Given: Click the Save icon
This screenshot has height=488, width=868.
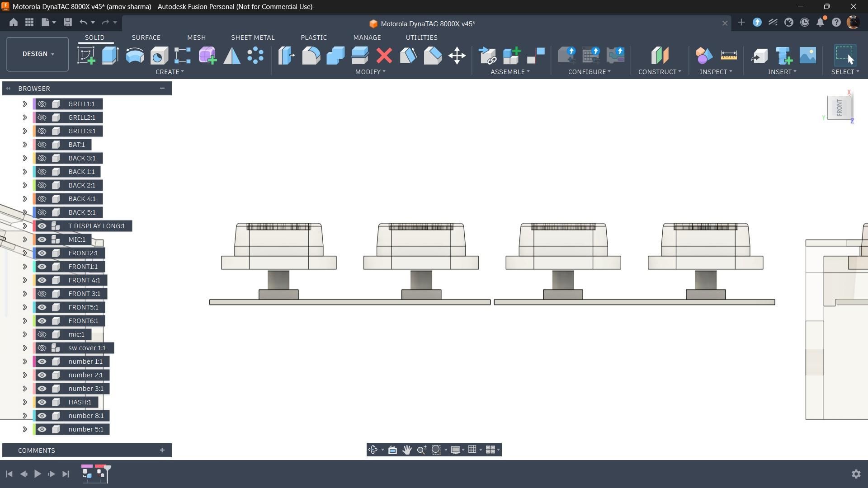Looking at the screenshot, I should [68, 22].
